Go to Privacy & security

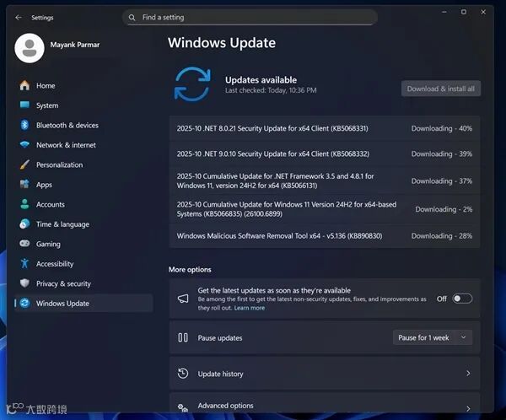pos(63,283)
